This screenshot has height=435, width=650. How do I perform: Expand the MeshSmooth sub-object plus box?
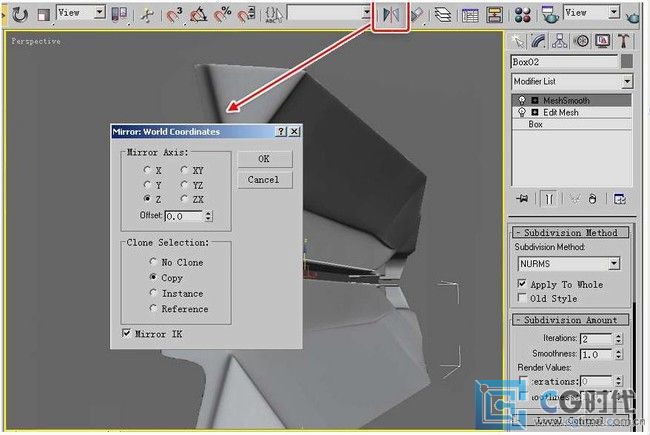[x=535, y=100]
